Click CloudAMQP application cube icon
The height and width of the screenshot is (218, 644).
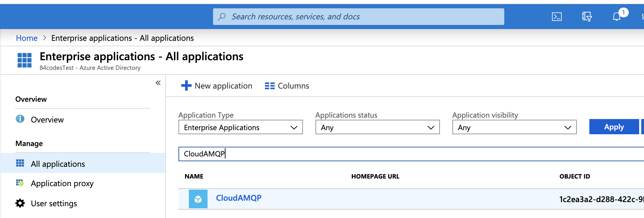tap(198, 199)
